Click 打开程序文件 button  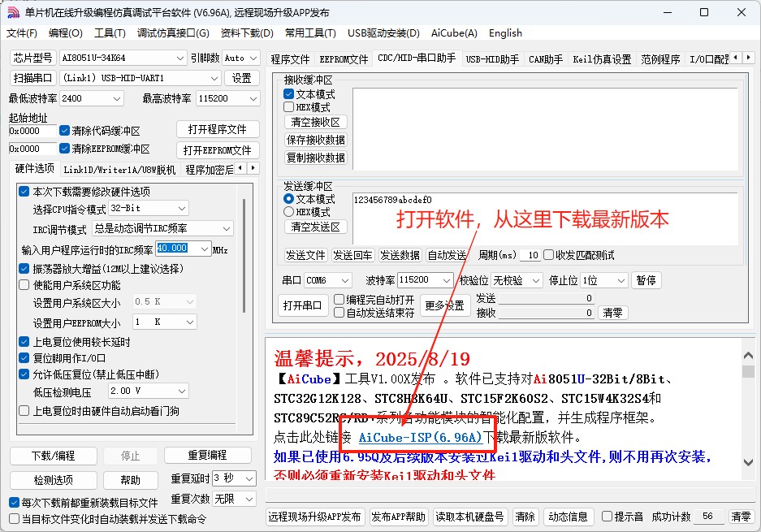point(217,130)
